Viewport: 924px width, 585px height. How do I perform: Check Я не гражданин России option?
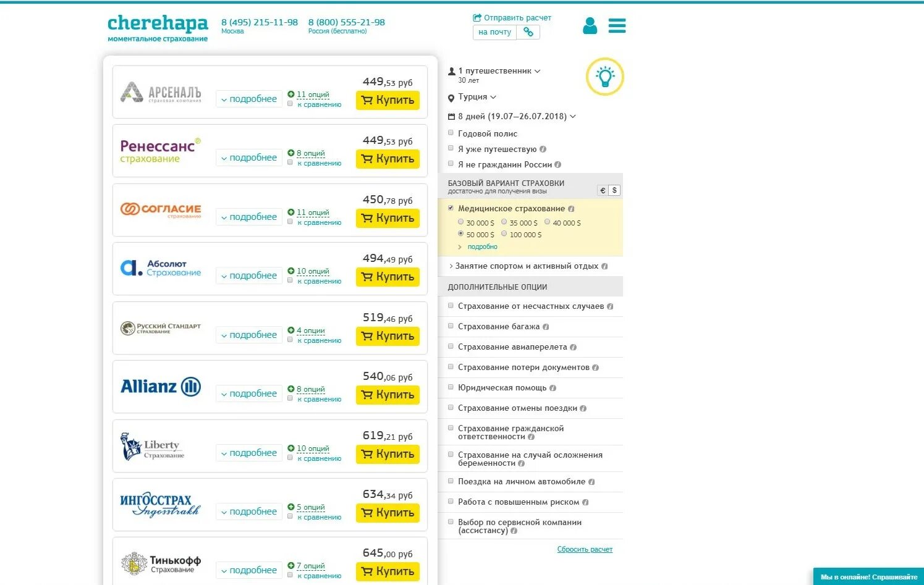point(451,164)
